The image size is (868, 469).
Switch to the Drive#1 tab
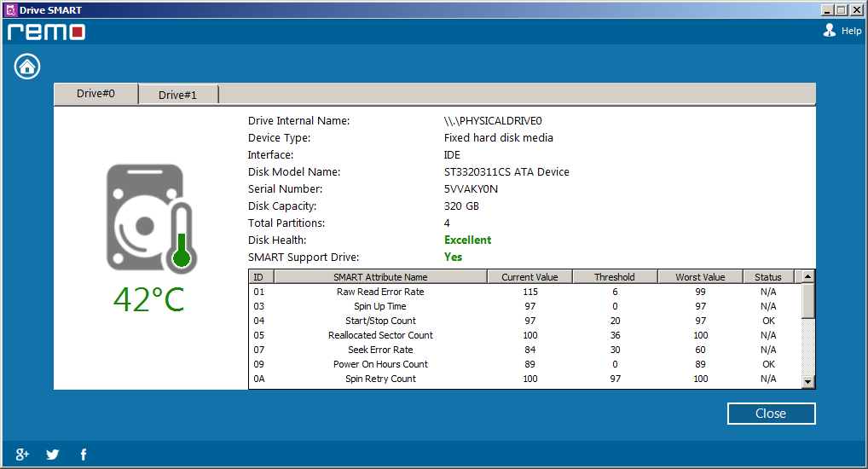(x=177, y=95)
